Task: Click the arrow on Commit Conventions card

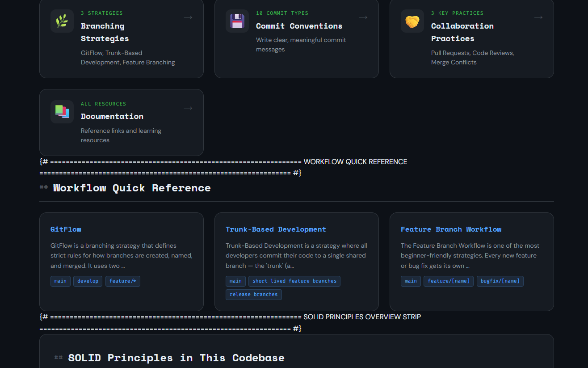Action: [363, 17]
